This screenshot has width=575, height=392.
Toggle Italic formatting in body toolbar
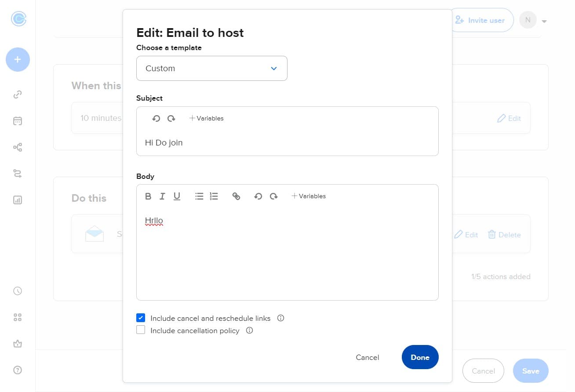pyautogui.click(x=162, y=196)
